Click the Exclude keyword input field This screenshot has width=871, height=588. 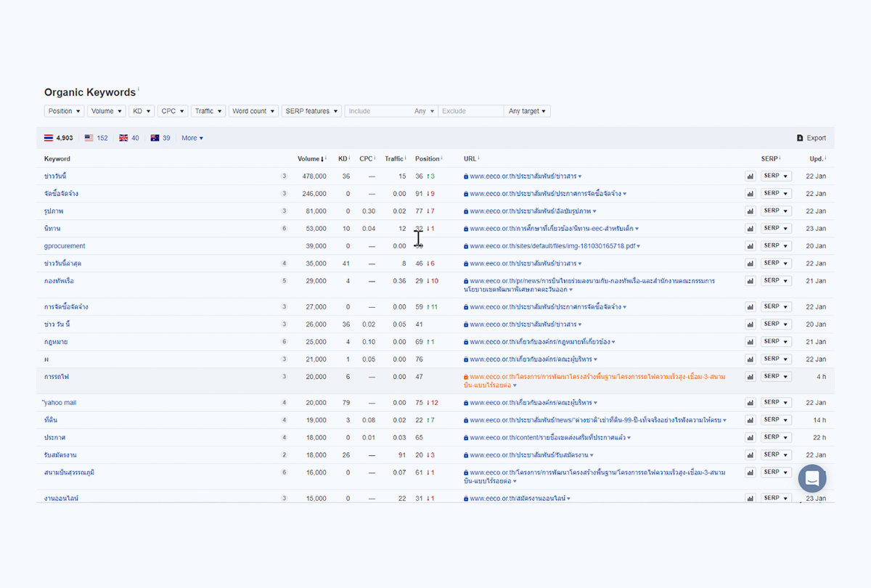pos(470,111)
